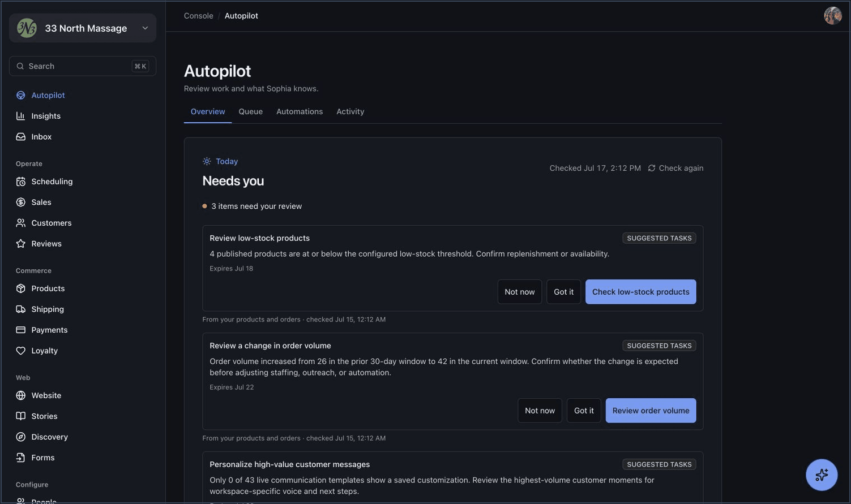
Task: Click the Discovery compass icon
Action: [21, 437]
